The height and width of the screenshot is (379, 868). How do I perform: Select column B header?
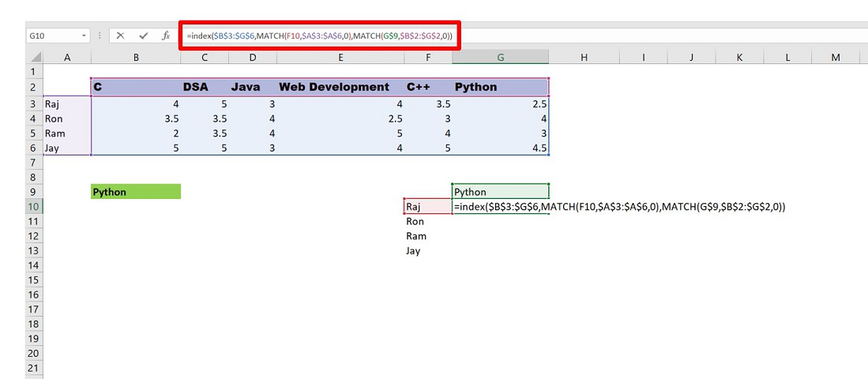tap(136, 57)
